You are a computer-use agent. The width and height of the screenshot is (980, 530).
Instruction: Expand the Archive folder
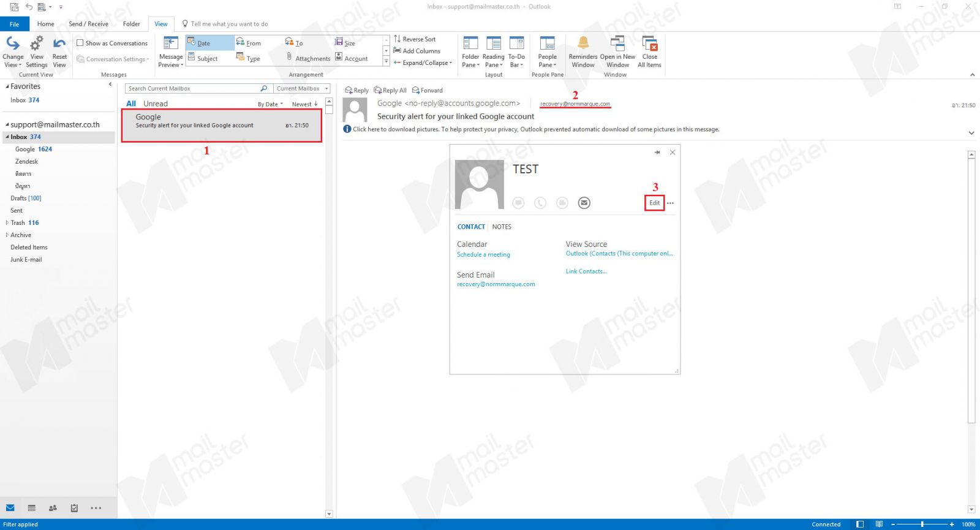(7, 235)
